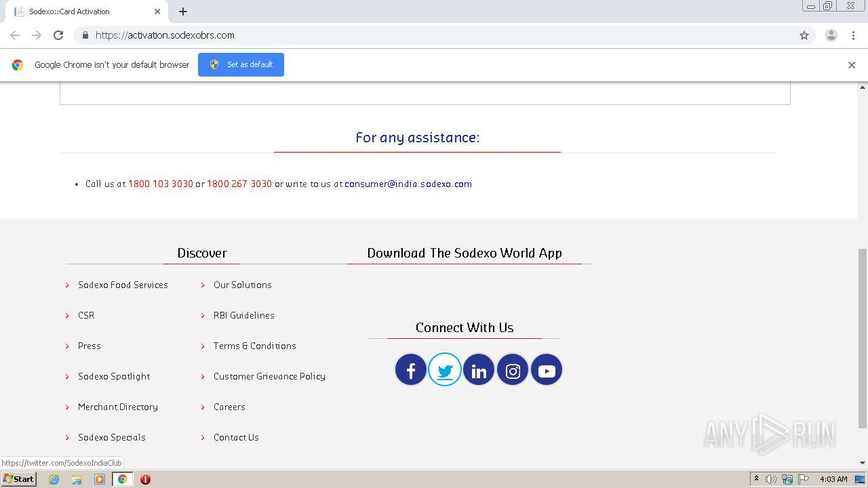The image size is (868, 488).
Task: Open Our Solutions link
Action: coord(243,285)
